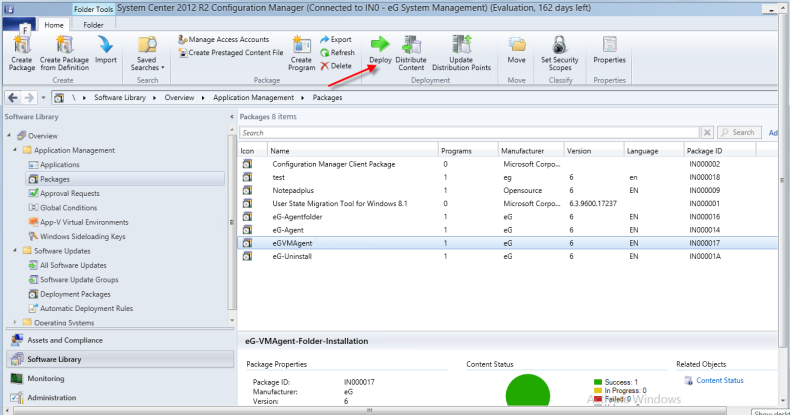Go back with the navigation arrow
The height and width of the screenshot is (415, 790).
(x=13, y=98)
